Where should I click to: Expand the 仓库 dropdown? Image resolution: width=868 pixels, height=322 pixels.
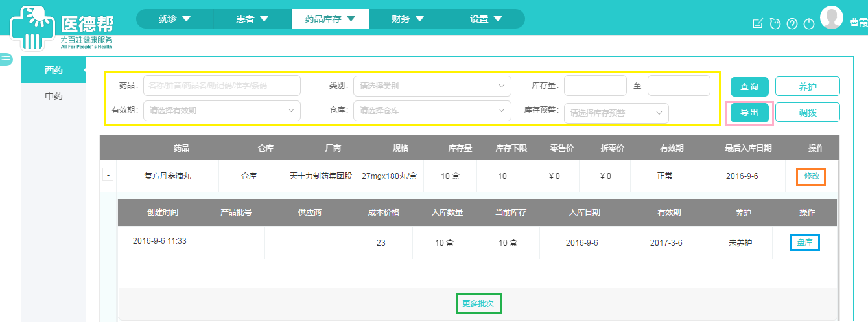point(432,110)
